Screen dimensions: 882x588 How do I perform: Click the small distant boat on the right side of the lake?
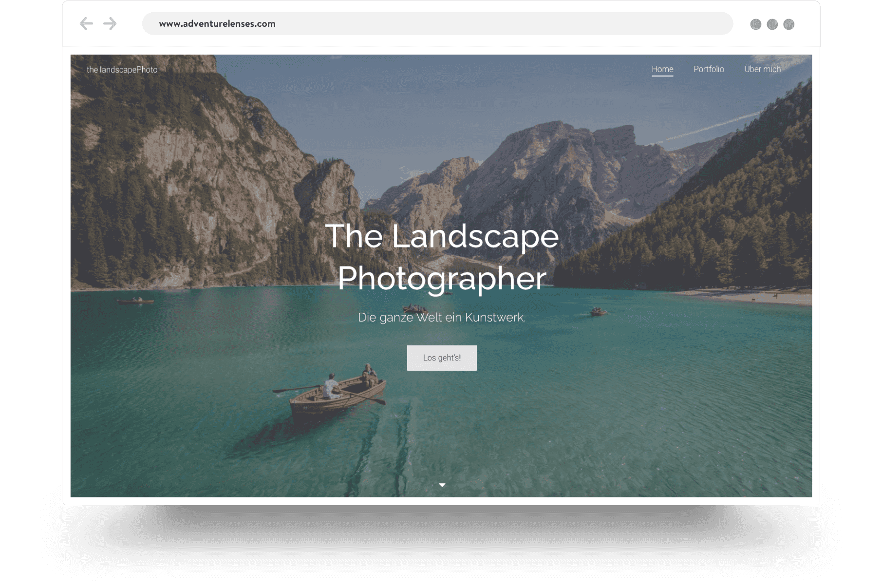point(598,312)
